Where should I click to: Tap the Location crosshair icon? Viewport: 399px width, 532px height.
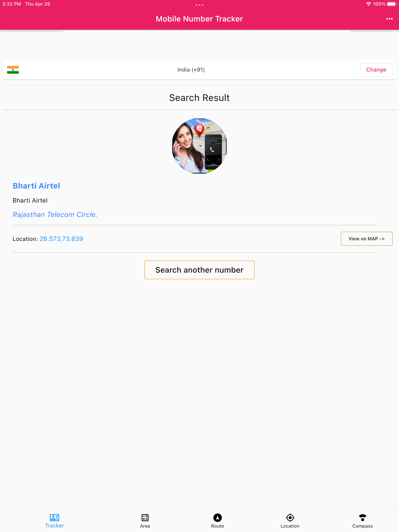[290, 518]
